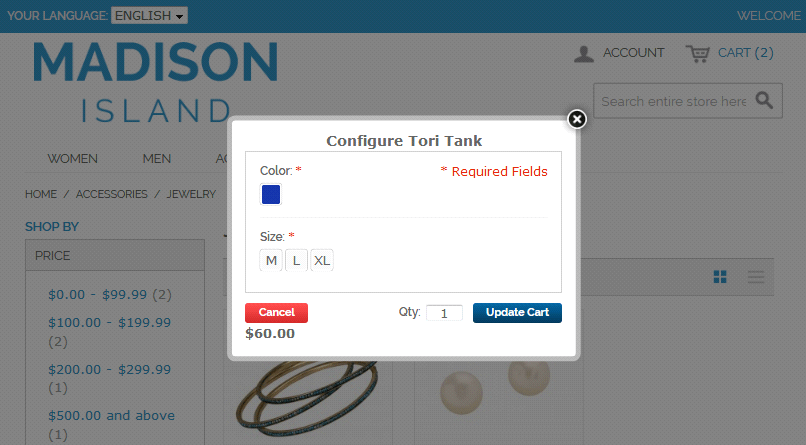Click the shopping cart icon

point(697,53)
